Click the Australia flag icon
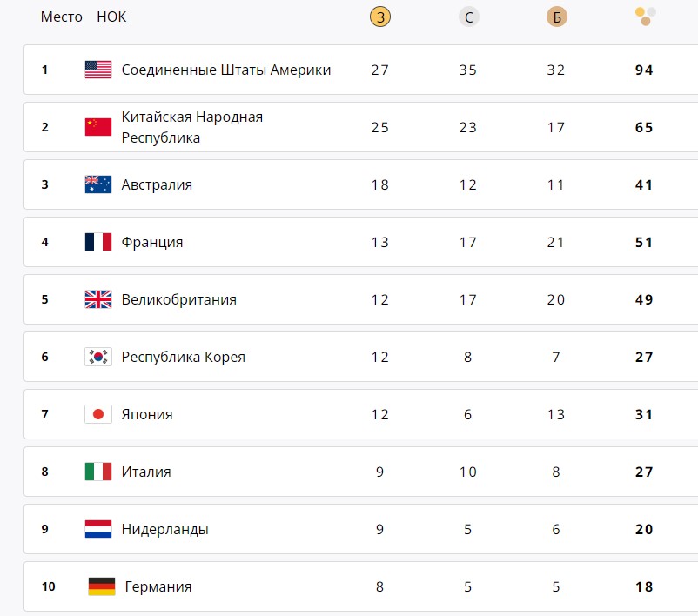The image size is (698, 616). pyautogui.click(x=98, y=184)
